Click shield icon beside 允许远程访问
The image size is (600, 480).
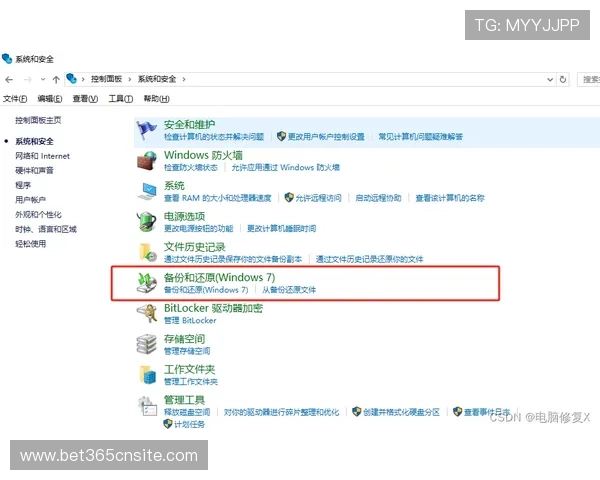tap(289, 198)
